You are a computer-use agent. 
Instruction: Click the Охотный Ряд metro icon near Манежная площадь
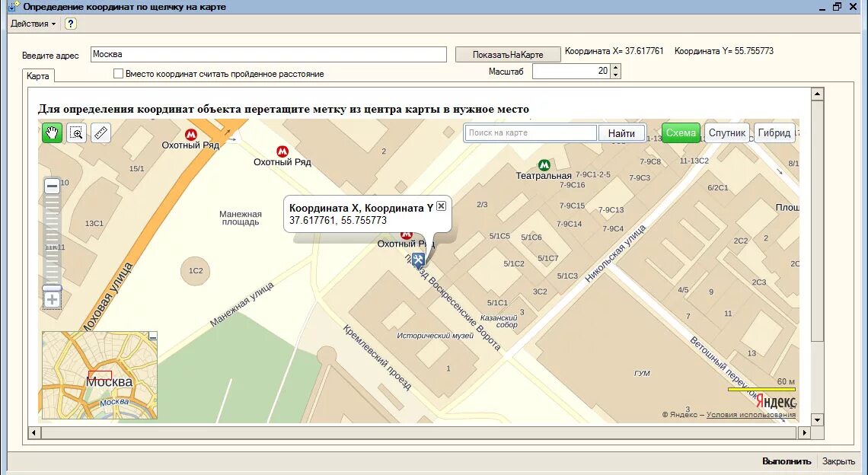(282, 151)
